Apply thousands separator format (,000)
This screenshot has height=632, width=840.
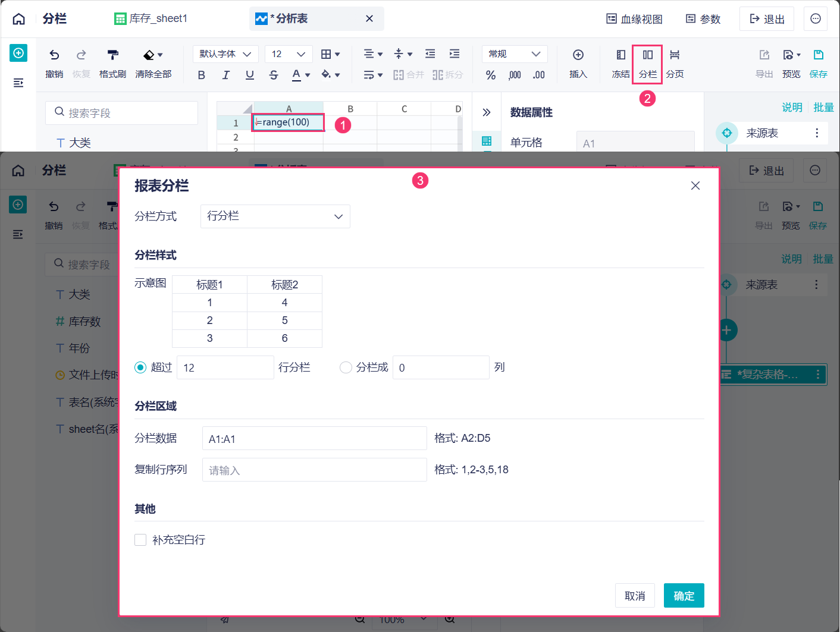point(515,75)
